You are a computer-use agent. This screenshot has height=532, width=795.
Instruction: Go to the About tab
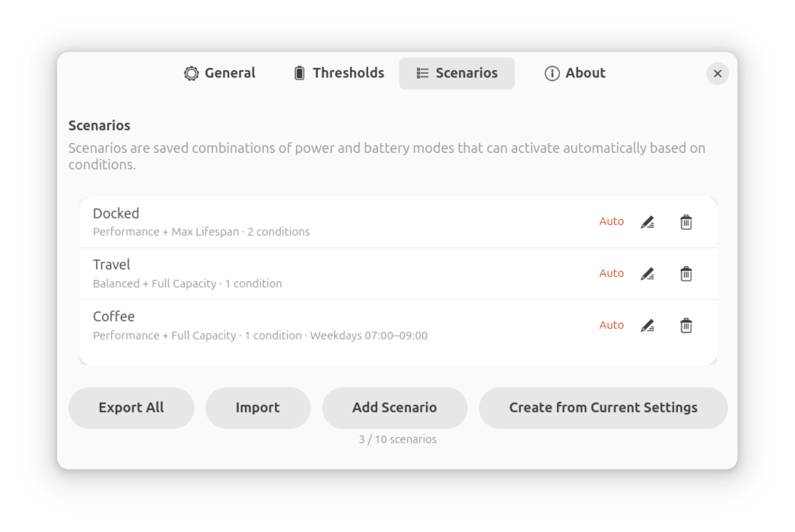tap(575, 73)
